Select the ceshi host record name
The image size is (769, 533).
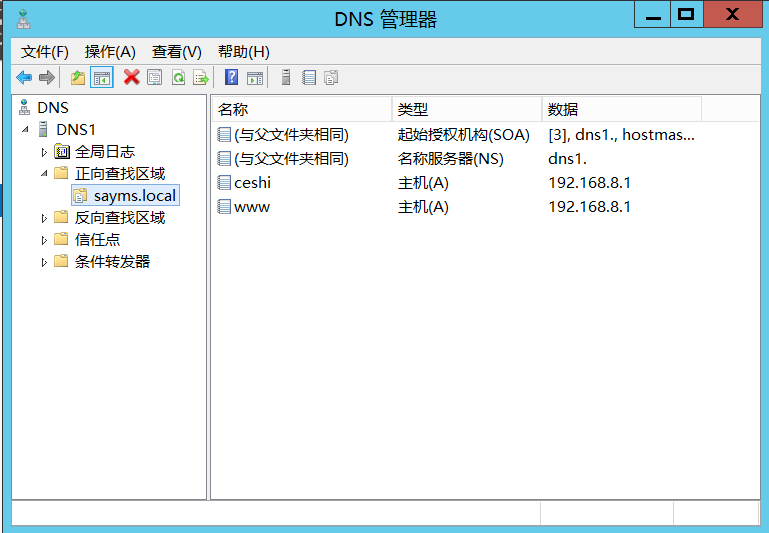[x=253, y=182]
